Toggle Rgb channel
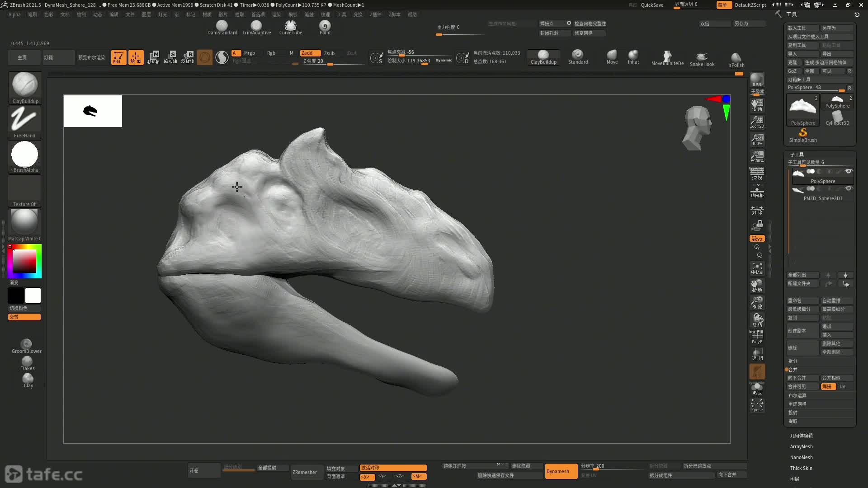The width and height of the screenshot is (868, 488). click(271, 53)
